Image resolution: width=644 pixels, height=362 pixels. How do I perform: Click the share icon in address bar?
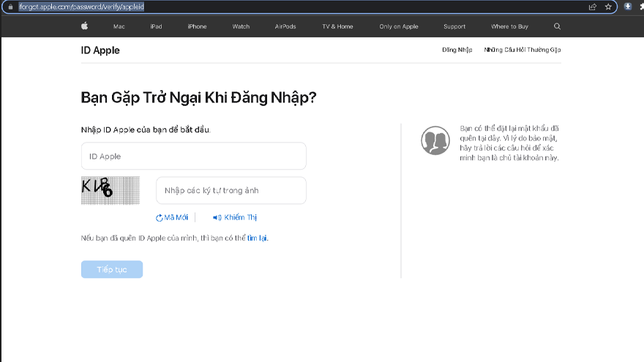pyautogui.click(x=592, y=7)
